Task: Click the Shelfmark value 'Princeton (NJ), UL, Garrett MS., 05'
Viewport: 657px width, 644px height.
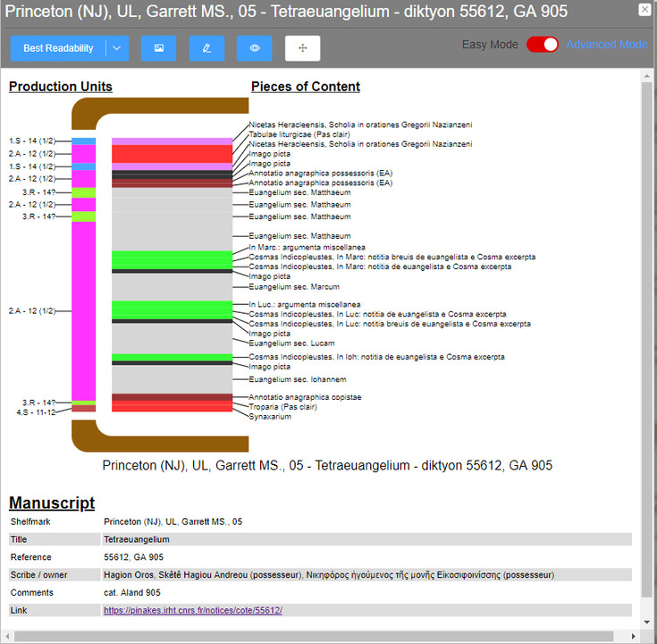Action: tap(173, 521)
